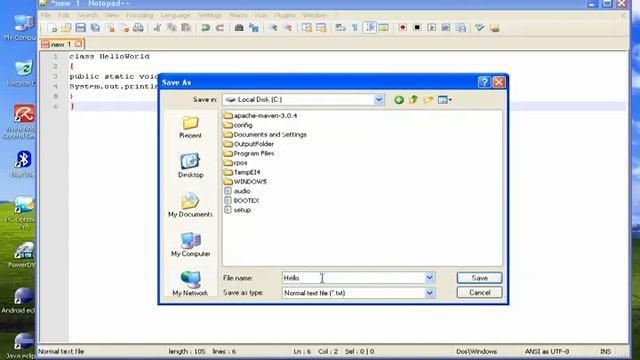Click the Cancel button
The height and width of the screenshot is (360, 640).
pyautogui.click(x=479, y=292)
